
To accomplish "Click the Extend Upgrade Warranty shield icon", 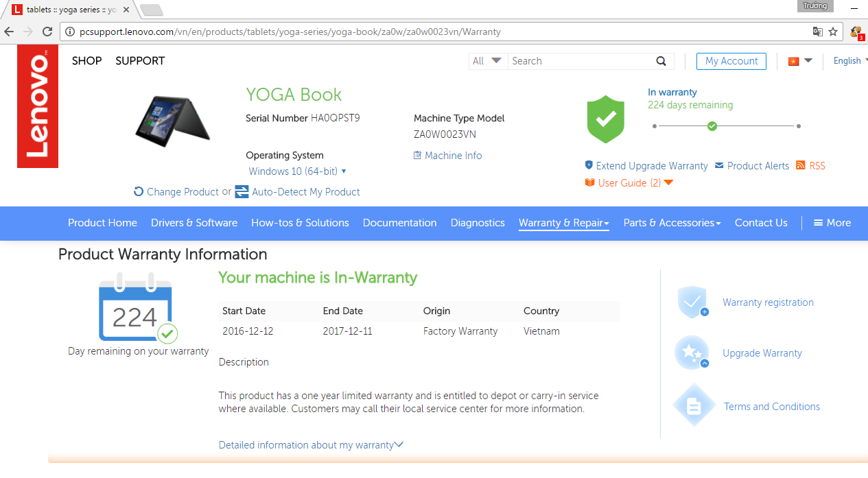I will click(x=589, y=165).
